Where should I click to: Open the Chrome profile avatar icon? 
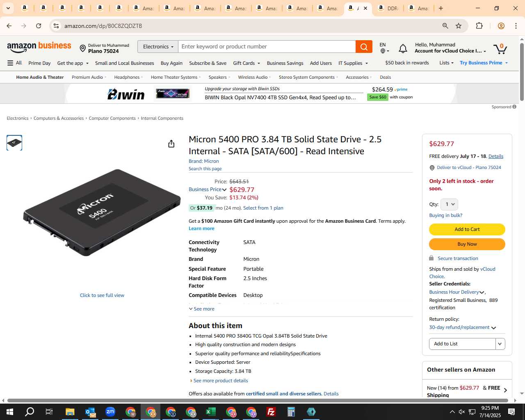[x=501, y=26]
